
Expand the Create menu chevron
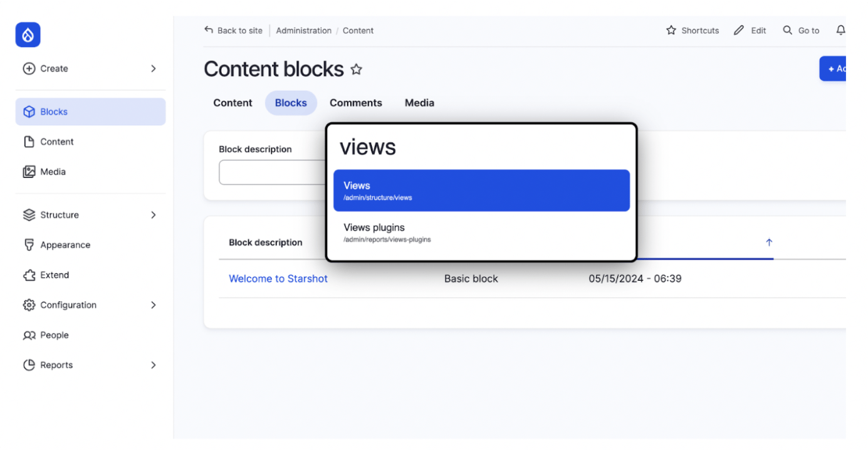(x=154, y=69)
